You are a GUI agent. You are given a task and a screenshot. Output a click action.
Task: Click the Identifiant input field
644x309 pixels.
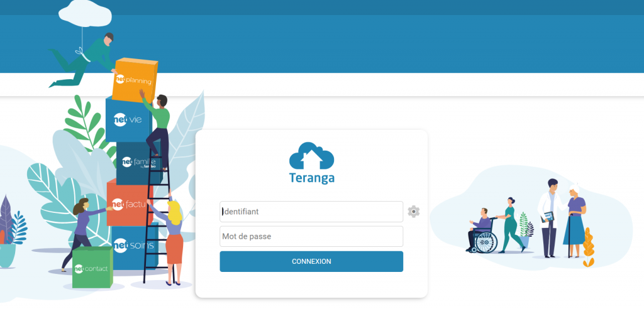coord(311,212)
